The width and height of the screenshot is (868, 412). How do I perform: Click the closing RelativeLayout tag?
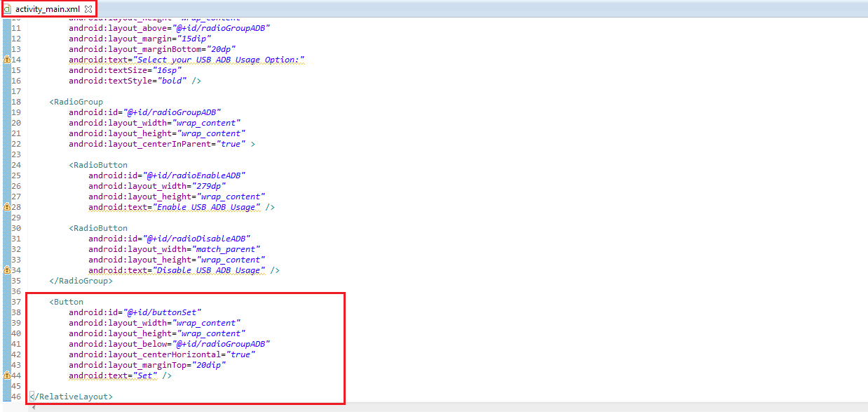70,397
